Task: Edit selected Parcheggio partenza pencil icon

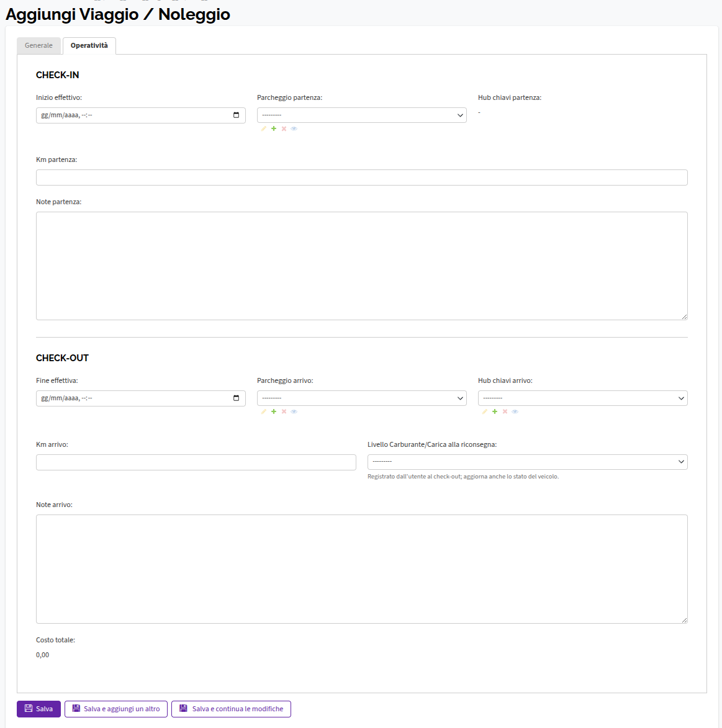Action: (263, 128)
